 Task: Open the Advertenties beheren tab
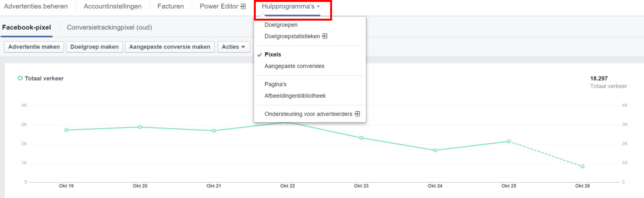click(x=36, y=7)
